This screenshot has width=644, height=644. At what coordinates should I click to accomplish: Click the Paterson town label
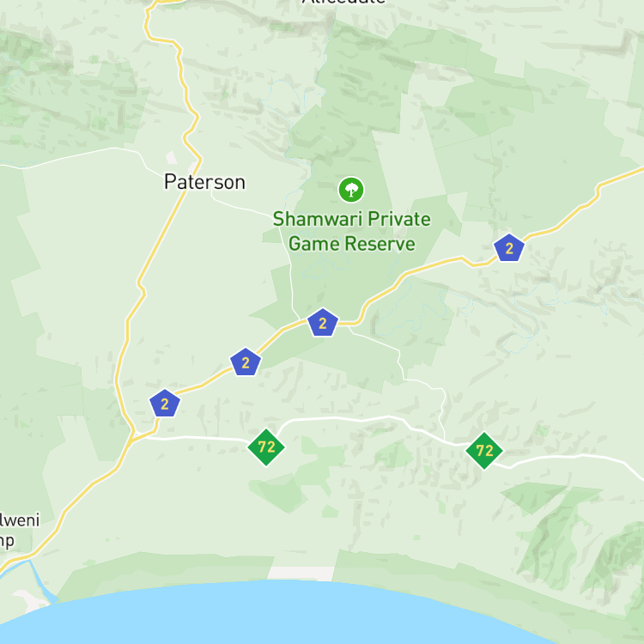point(204,181)
